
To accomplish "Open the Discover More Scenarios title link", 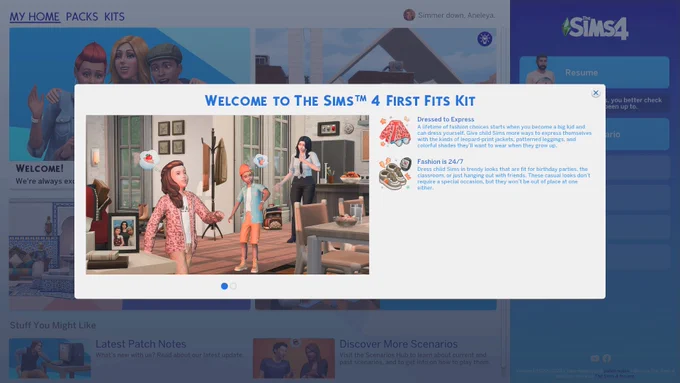I will click(399, 344).
